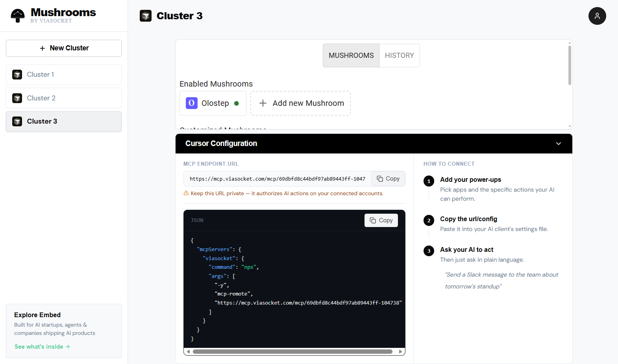Click the plus icon in New Cluster
Viewport: 618px width, 364px height.
(43, 48)
